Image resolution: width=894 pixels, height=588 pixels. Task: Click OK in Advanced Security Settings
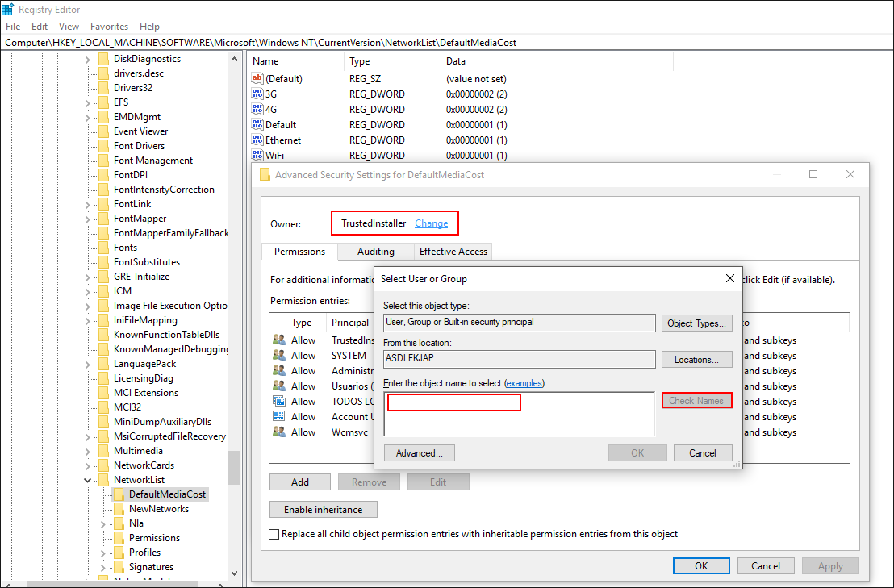[x=701, y=565]
